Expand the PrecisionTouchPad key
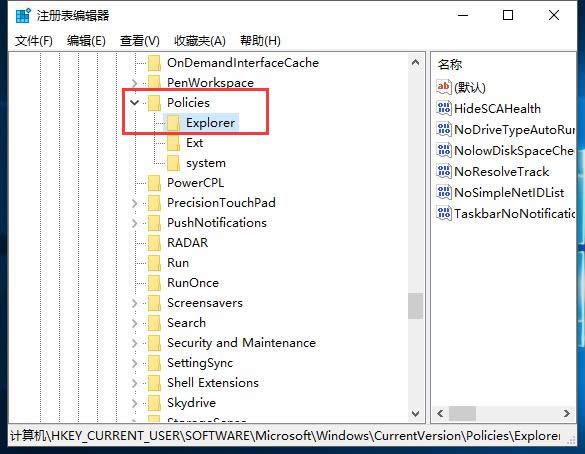Image resolution: width=585 pixels, height=454 pixels. (134, 203)
